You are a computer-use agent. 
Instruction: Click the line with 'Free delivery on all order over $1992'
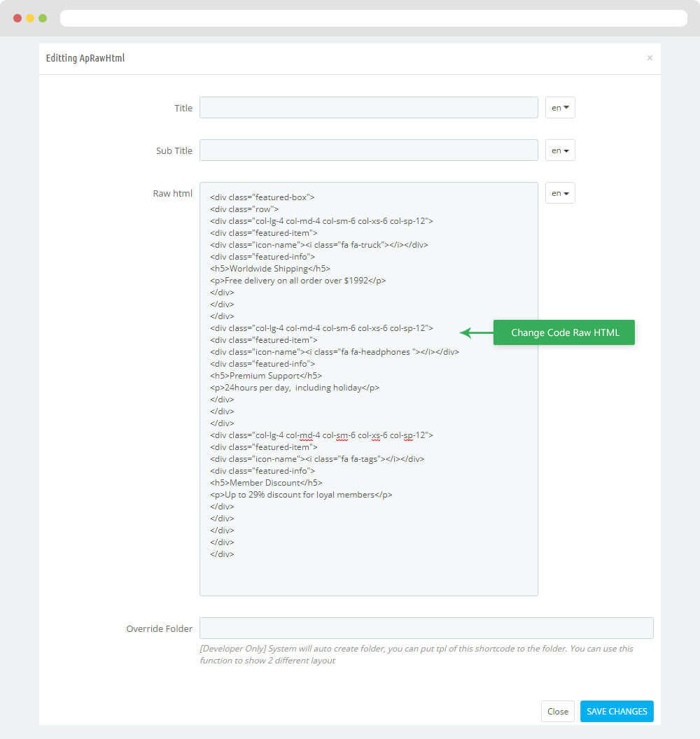point(298,281)
